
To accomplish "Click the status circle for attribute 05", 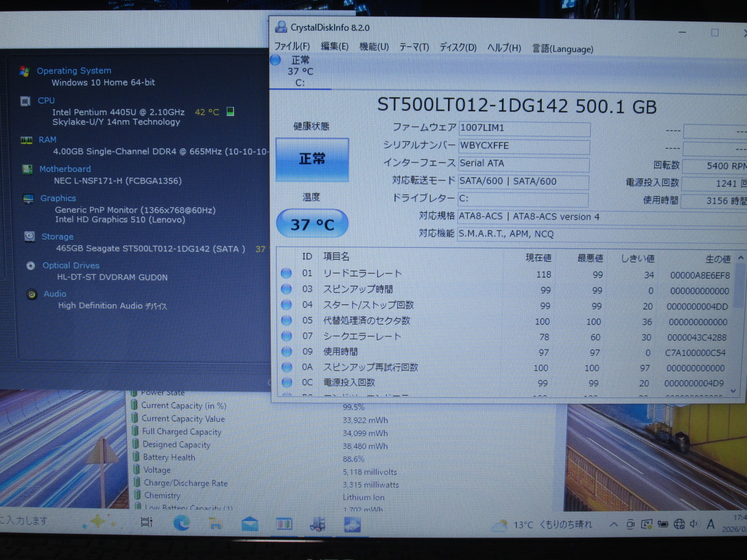I will [287, 321].
